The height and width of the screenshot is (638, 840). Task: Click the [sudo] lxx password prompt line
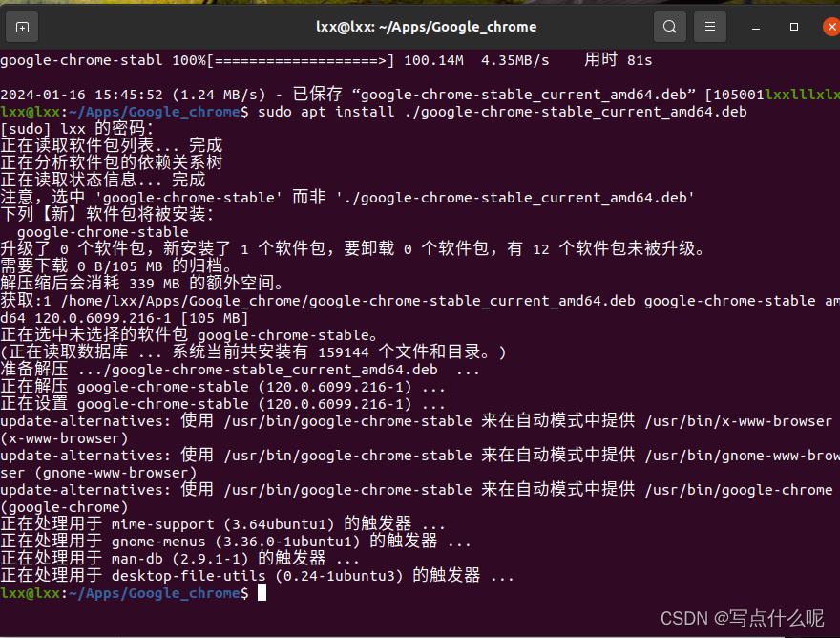[x=76, y=129]
